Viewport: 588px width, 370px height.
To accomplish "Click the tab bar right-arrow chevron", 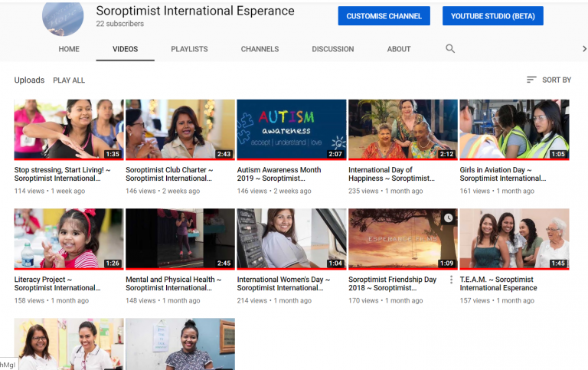I will pos(584,49).
